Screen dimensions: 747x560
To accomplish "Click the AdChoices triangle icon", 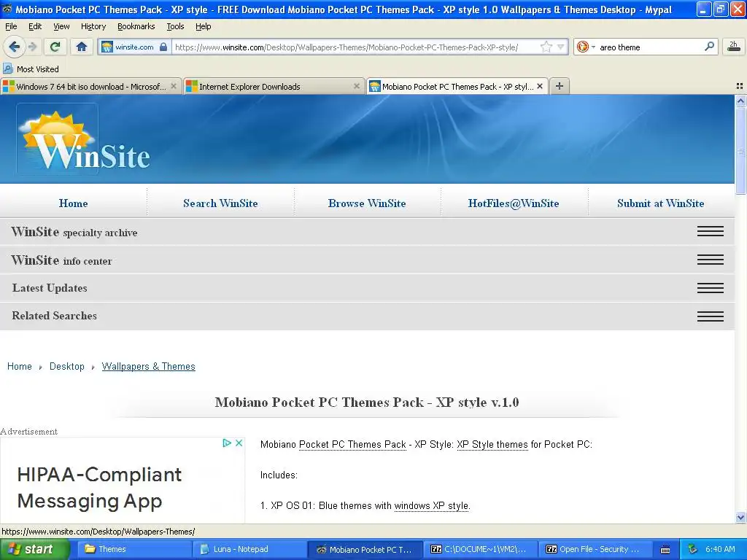I will (x=227, y=443).
